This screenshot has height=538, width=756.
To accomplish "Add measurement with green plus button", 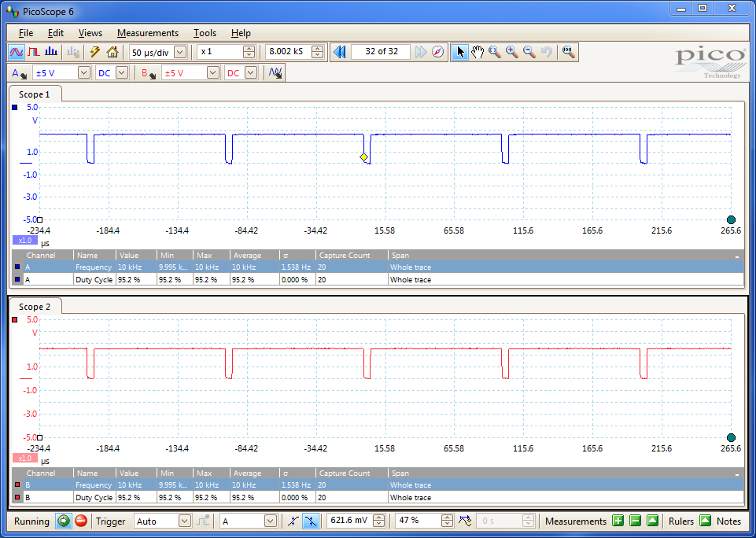I will point(618,521).
